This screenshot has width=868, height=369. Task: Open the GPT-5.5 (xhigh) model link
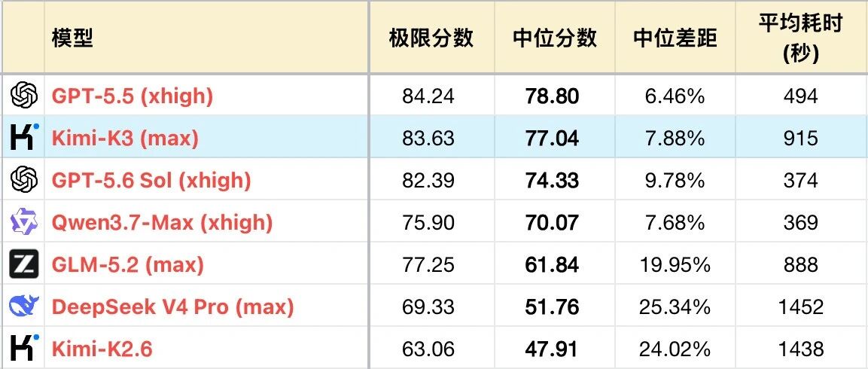click(132, 96)
